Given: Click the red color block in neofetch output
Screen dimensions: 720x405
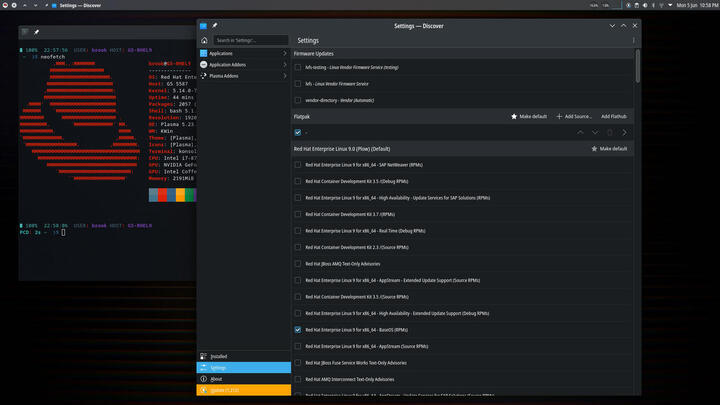Looking at the screenshot, I should 162,195.
